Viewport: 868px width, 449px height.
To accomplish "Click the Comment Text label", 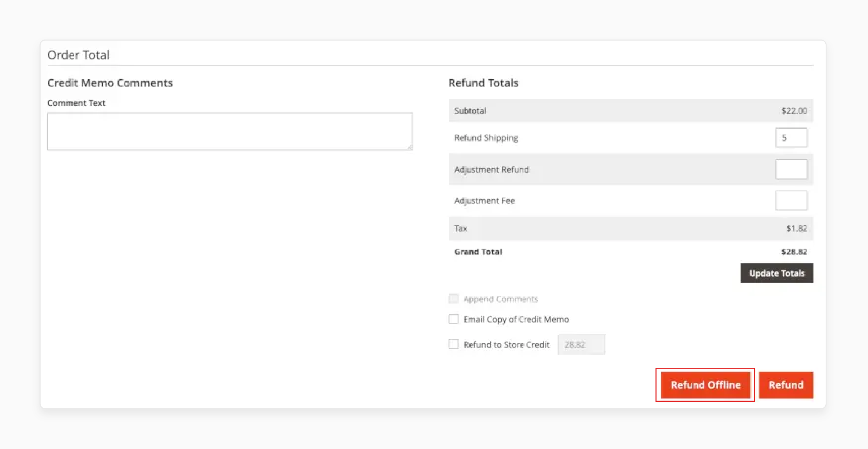I will coord(76,103).
